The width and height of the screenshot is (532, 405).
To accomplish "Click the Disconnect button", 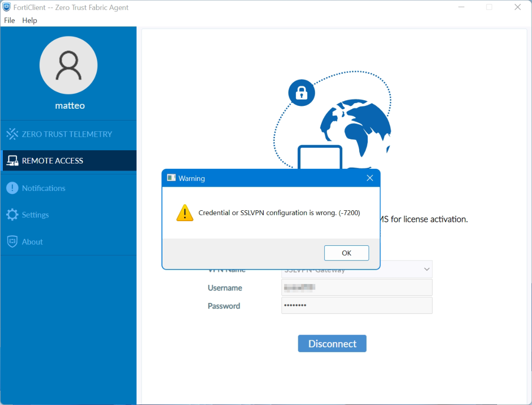I will (332, 344).
